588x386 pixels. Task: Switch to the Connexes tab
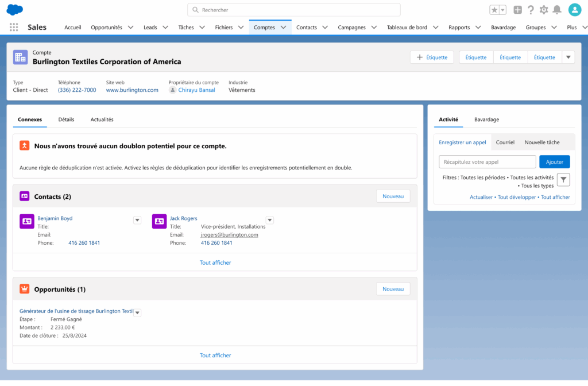30,119
